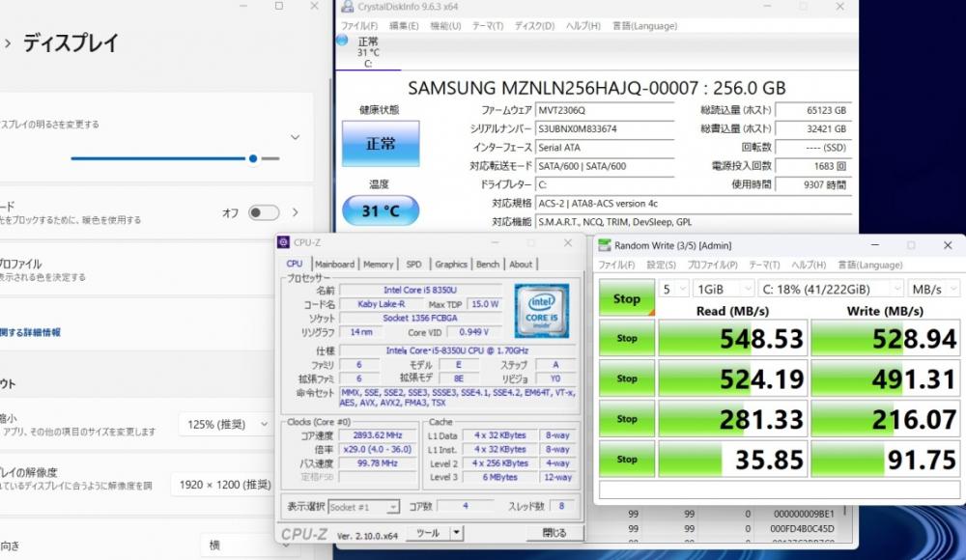Viewport: 966px width, 560px height.
Task: Open ヘルプ(H) menu in CrystalDiskMark
Action: tap(809, 265)
